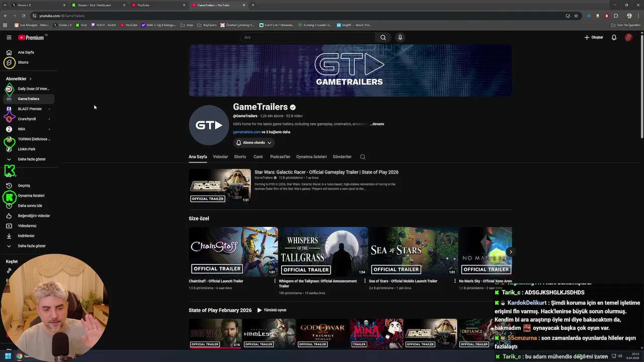Reload the page
The height and width of the screenshot is (362, 644).
pos(23,16)
